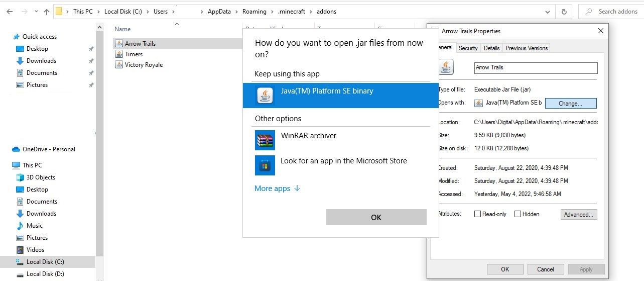Viewport: 644px width, 281px height.
Task: Select This PC in navigation pane
Action: [32, 165]
